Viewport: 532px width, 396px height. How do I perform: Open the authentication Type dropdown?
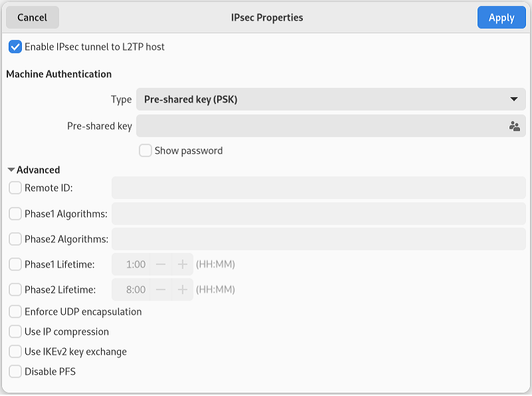point(331,99)
